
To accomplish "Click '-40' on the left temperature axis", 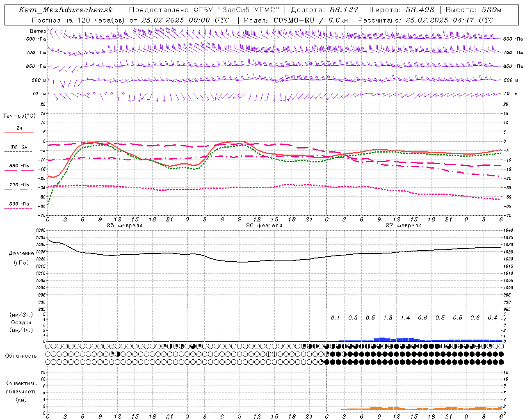I will coord(42,216).
